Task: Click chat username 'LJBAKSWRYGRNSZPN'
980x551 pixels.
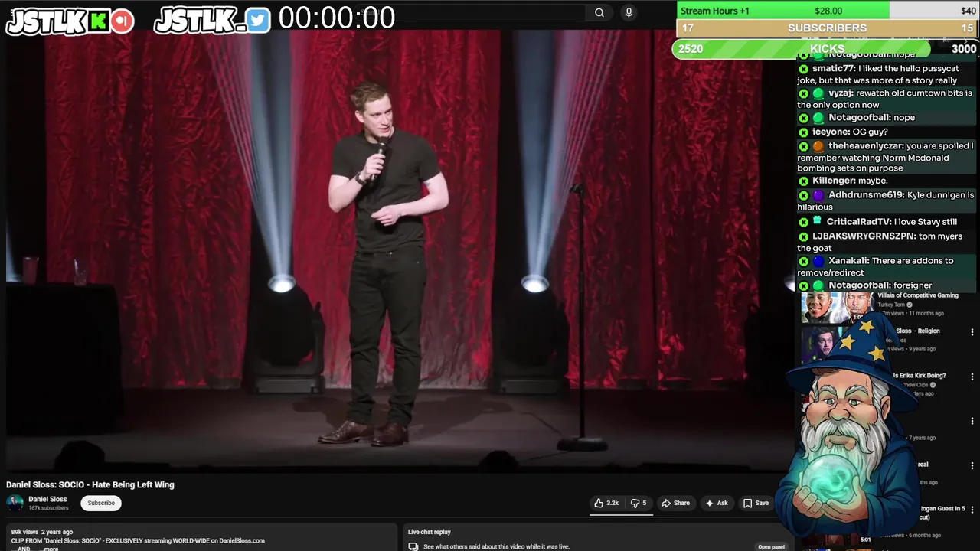Action: point(863,236)
